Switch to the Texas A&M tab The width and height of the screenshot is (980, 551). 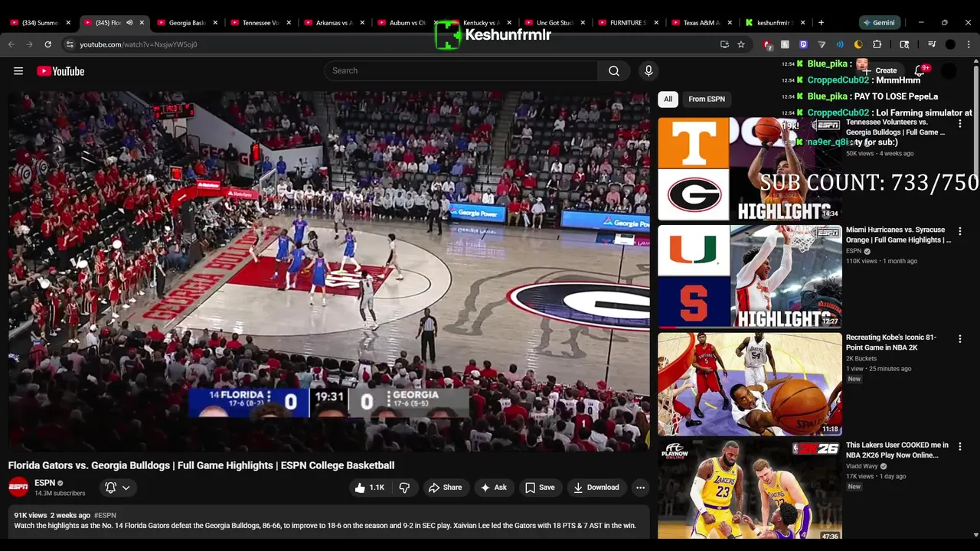point(702,23)
